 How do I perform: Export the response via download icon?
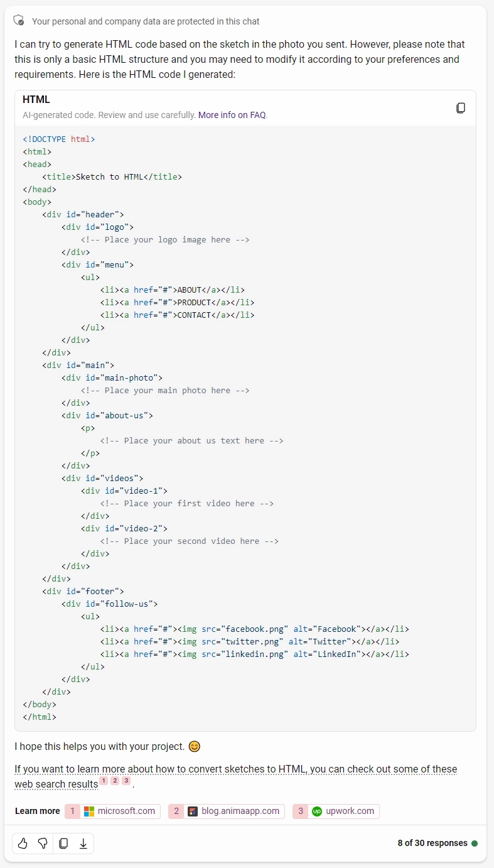click(83, 844)
